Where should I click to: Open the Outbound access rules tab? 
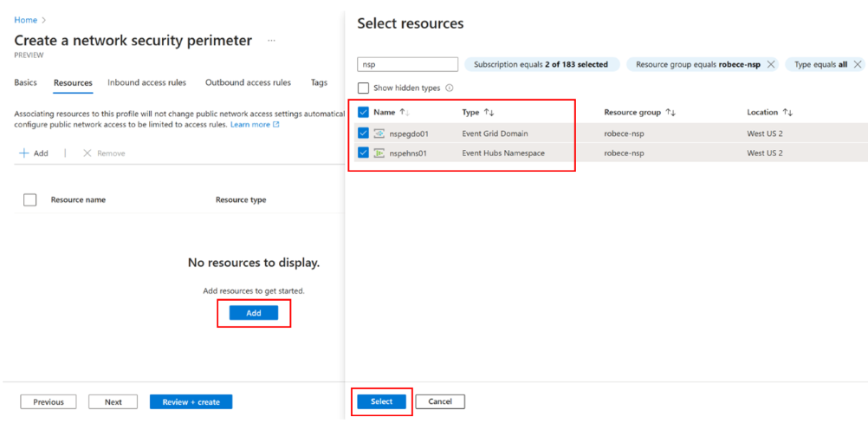[248, 82]
